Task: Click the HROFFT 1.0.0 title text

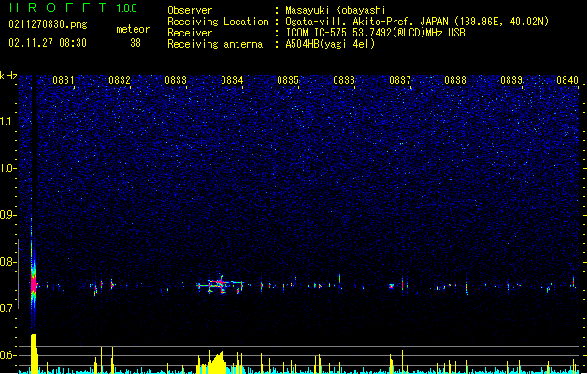Action: click(73, 7)
